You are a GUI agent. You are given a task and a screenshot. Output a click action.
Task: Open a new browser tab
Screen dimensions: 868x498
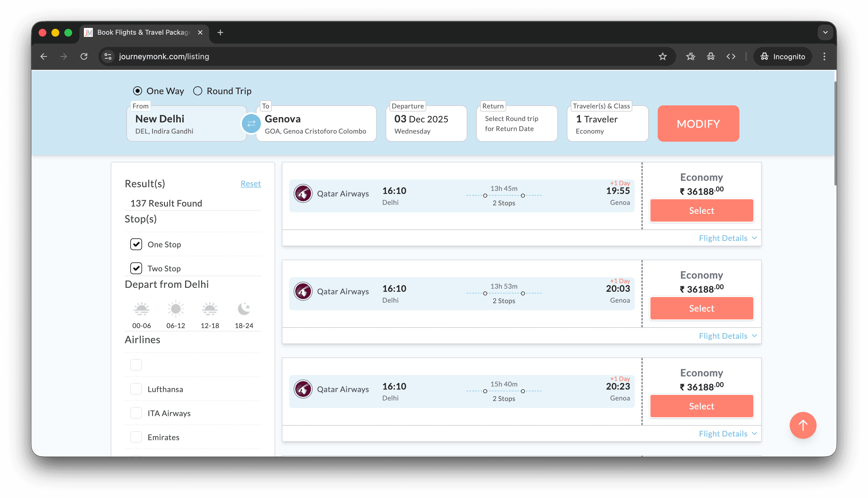click(220, 32)
